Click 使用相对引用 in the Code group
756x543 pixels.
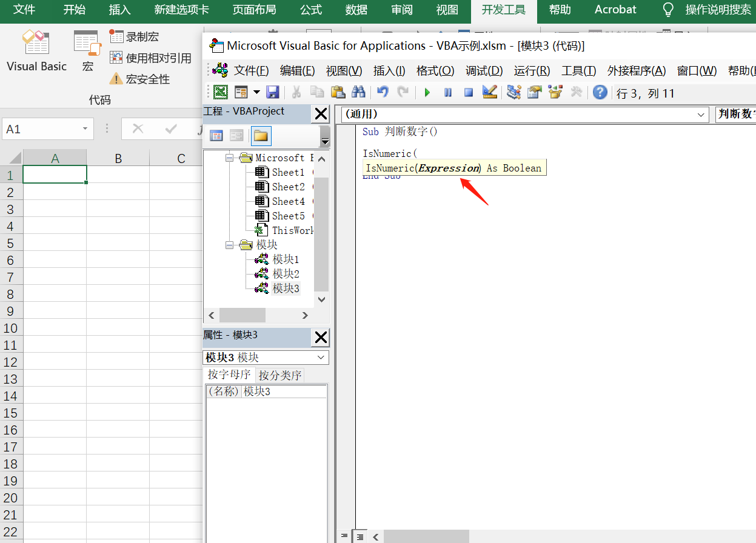(151, 58)
